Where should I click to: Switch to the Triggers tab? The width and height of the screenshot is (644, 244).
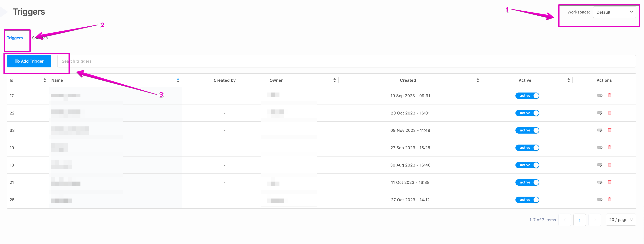15,38
